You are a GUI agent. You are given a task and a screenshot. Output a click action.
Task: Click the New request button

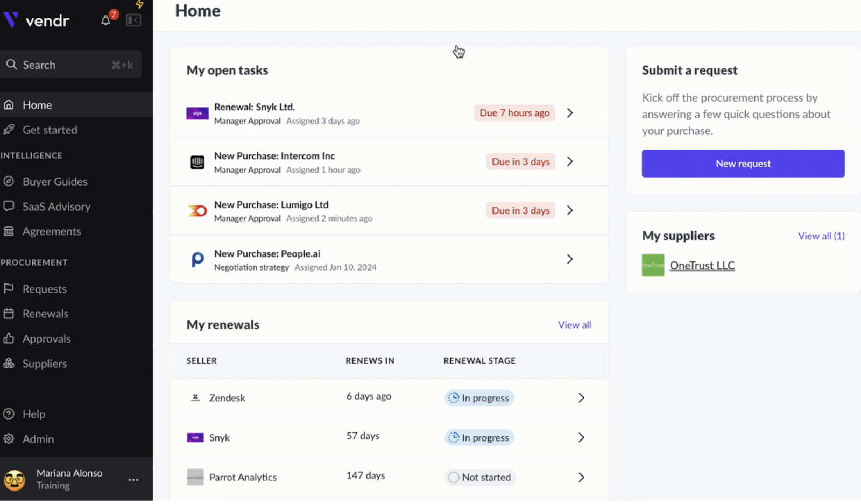click(x=743, y=164)
